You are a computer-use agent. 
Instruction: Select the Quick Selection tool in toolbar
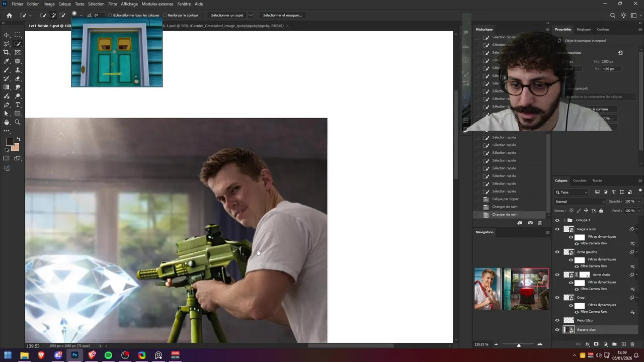coord(18,44)
